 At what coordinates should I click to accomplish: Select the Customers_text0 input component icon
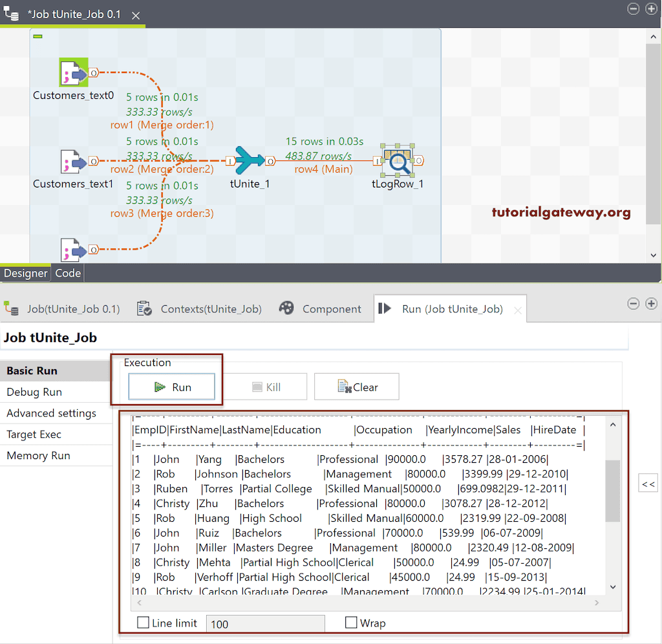coord(73,73)
